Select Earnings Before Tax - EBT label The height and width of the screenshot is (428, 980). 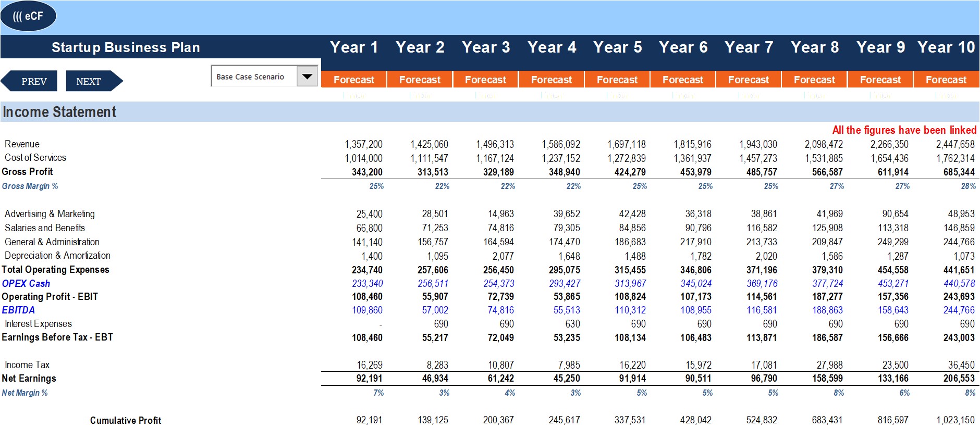(x=57, y=337)
